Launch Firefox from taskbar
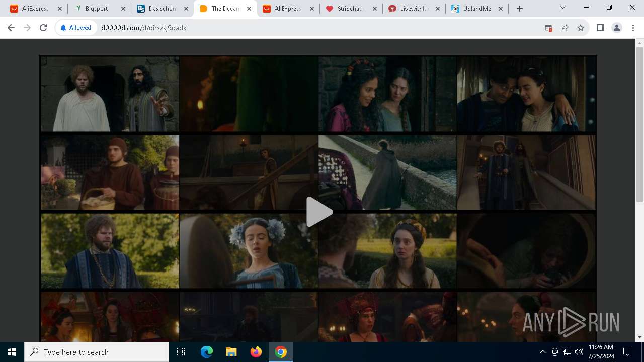This screenshot has width=644, height=362. click(x=256, y=352)
